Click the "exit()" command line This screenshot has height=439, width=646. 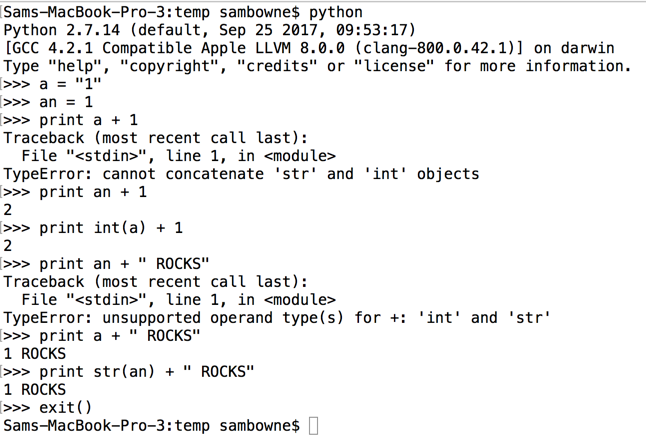(x=66, y=408)
